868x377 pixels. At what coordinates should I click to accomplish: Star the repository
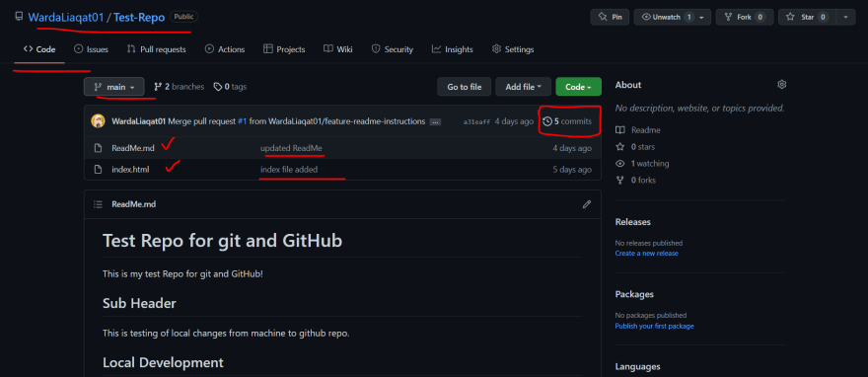point(807,17)
